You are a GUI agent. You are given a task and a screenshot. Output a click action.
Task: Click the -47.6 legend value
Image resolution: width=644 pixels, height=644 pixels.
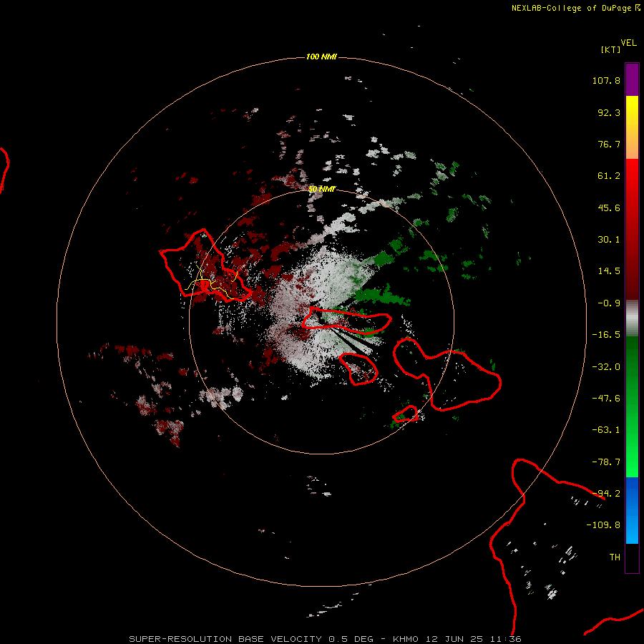coord(606,399)
